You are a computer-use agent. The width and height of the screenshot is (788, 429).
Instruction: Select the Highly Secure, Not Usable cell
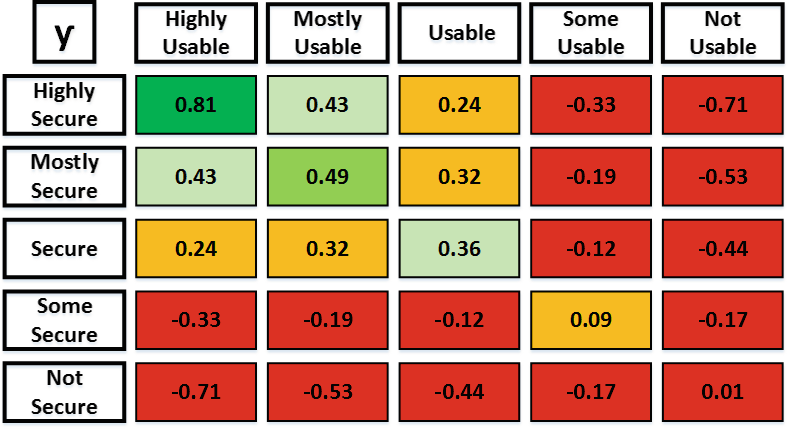coord(723,105)
